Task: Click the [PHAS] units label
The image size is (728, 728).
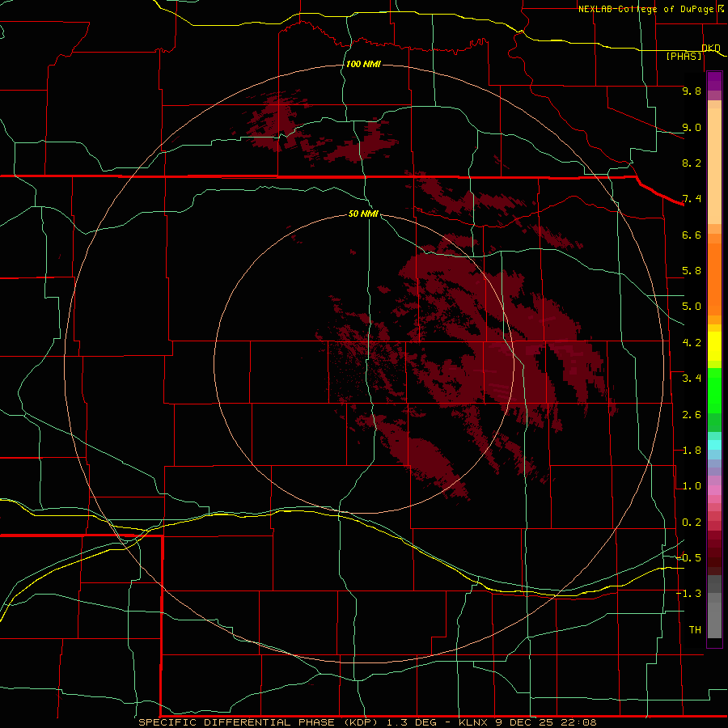Action: pos(684,57)
